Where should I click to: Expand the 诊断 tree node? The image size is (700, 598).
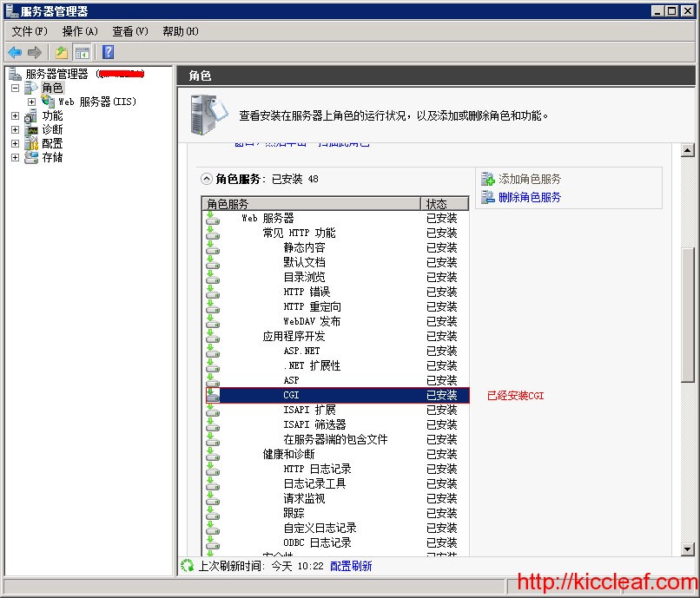[15, 130]
